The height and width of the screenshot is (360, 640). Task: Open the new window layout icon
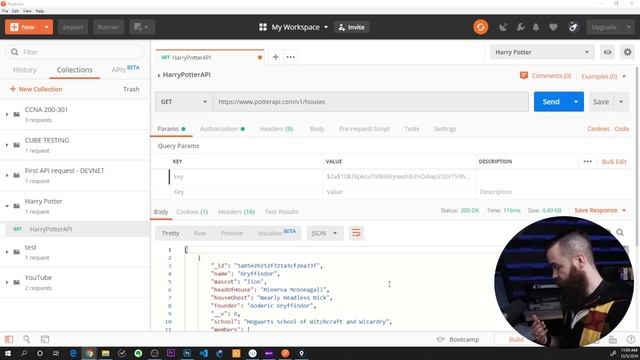[x=142, y=27]
